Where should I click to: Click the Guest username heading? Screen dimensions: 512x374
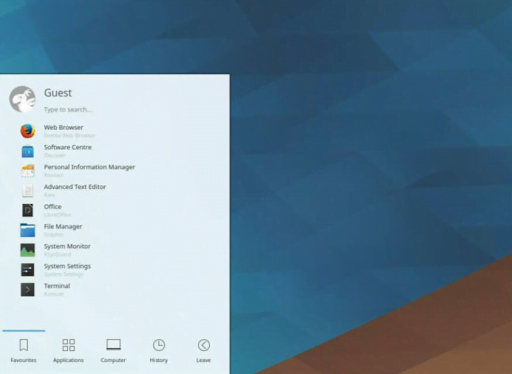(x=58, y=93)
